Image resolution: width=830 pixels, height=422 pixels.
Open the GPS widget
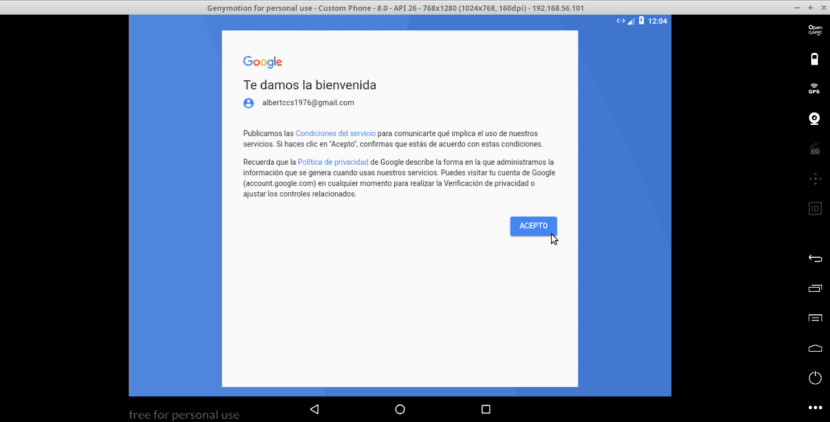click(x=814, y=89)
